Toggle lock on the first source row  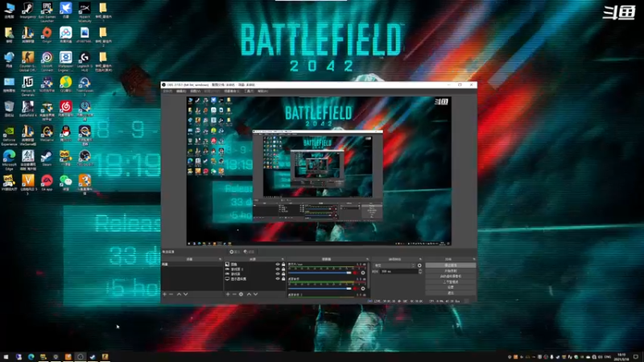pos(283,265)
